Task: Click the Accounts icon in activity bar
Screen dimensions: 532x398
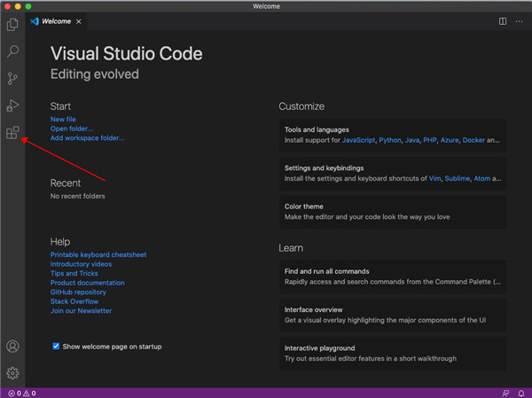Action: pyautogui.click(x=12, y=347)
